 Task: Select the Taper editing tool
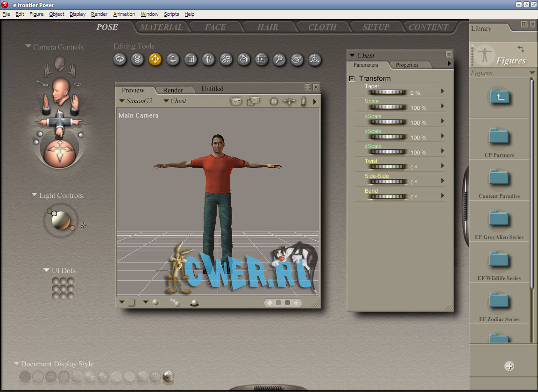point(208,59)
